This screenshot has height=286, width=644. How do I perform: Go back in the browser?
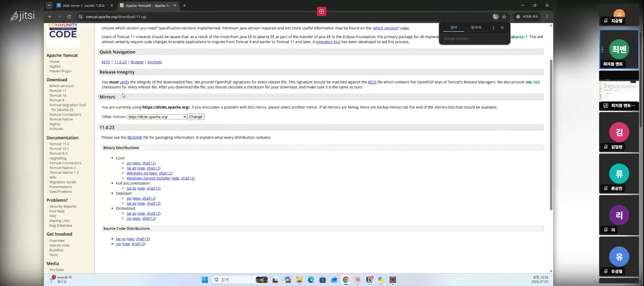[x=50, y=16]
